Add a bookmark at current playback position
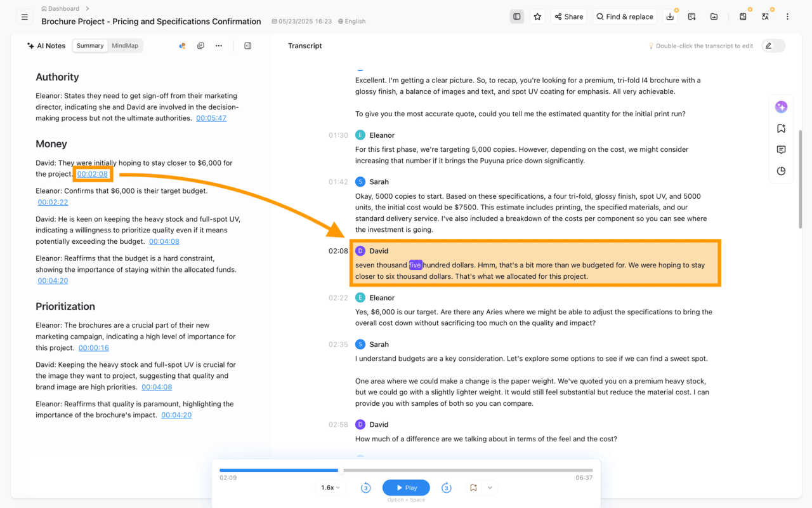The height and width of the screenshot is (508, 812). pyautogui.click(x=473, y=488)
